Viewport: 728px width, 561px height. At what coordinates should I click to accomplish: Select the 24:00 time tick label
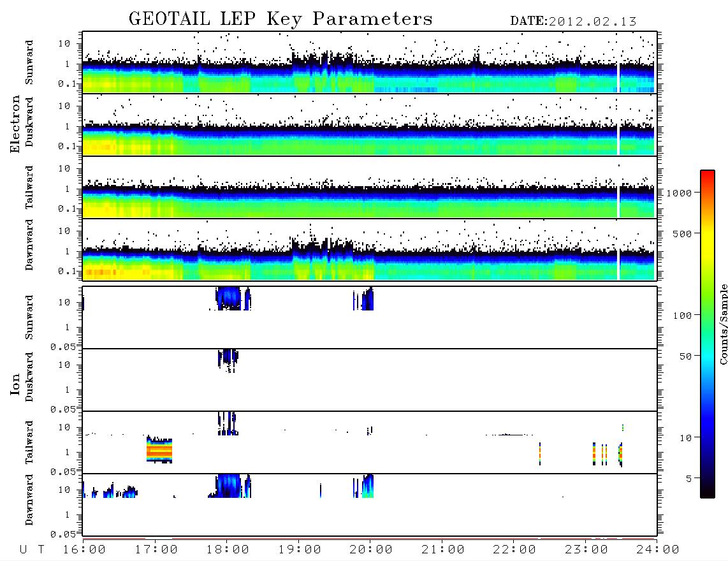pos(658,550)
